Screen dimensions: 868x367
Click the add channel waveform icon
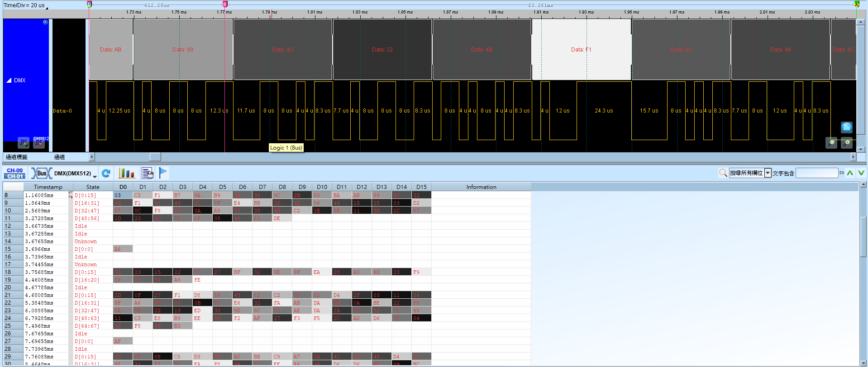coord(24,143)
